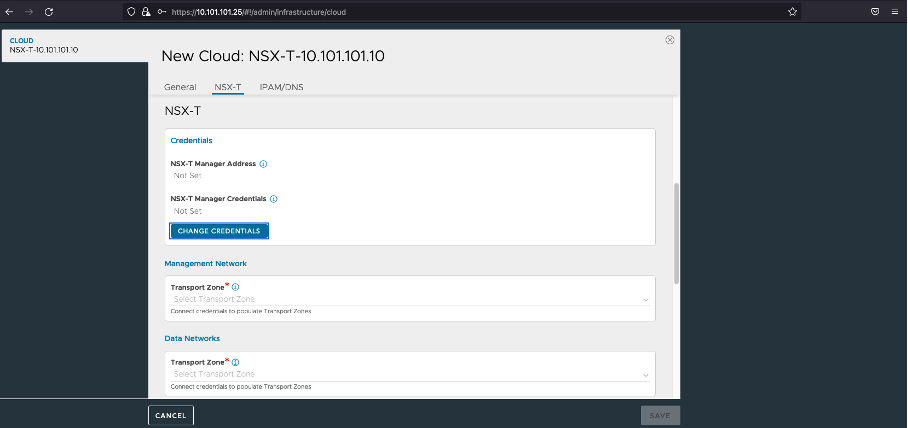Click the Save button
The width and height of the screenshot is (908, 428).
[x=660, y=415]
